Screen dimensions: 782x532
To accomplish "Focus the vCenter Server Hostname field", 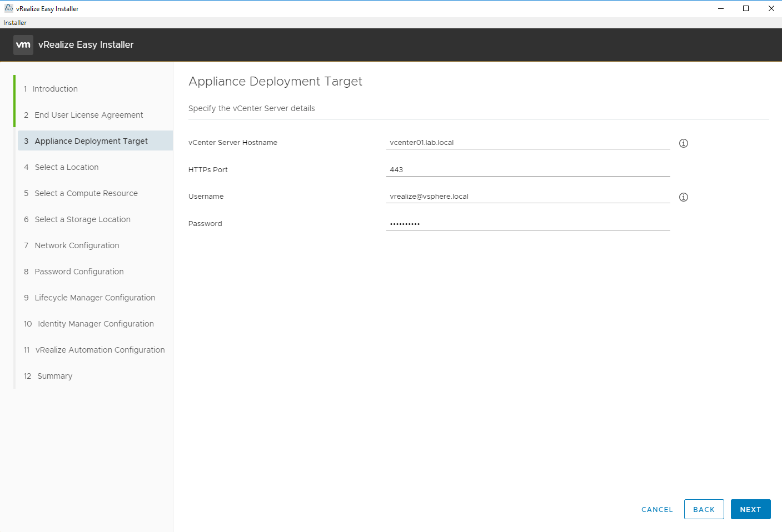I will (528, 143).
